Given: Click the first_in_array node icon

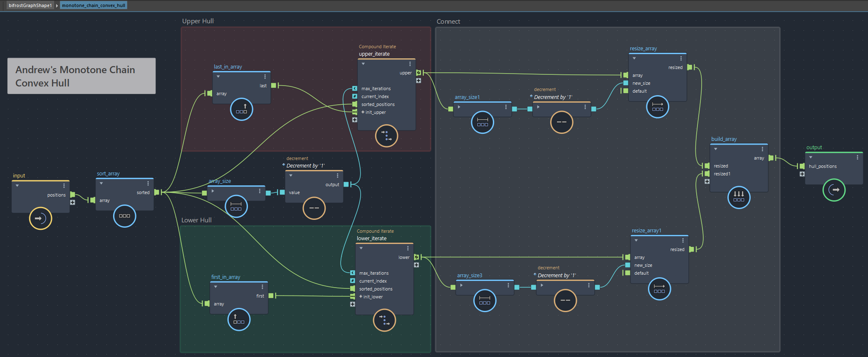Looking at the screenshot, I should click(239, 320).
